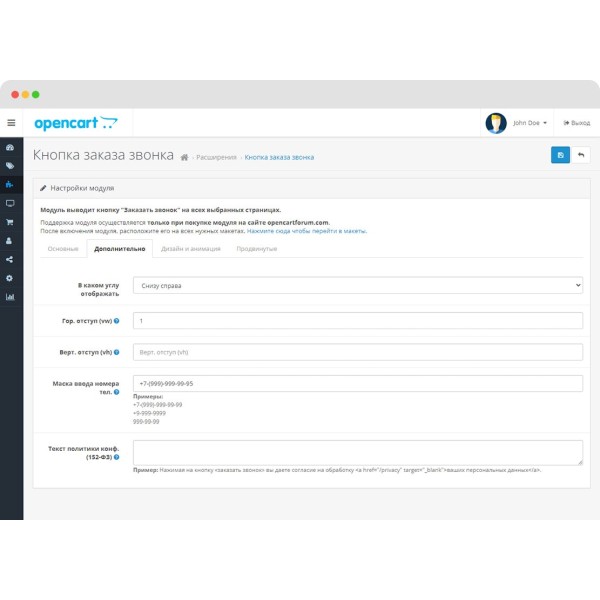Select the Дополнительно tab
This screenshot has height=600, width=600.
[120, 249]
